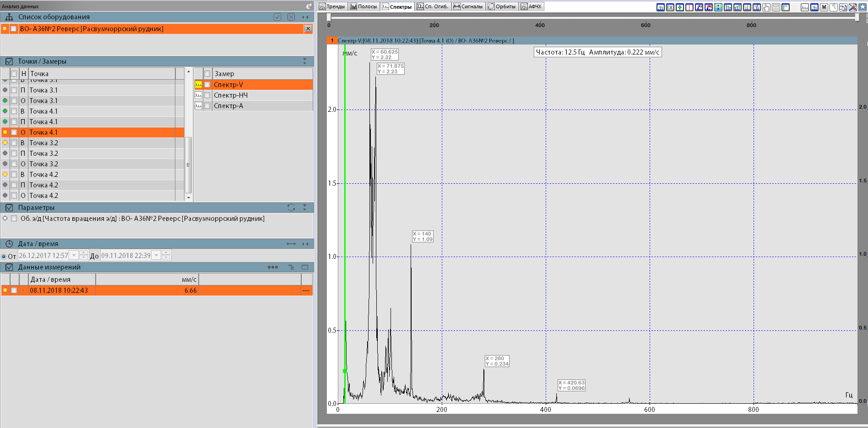The image size is (868, 428).
Task: Click the copy chart toolbar icon
Action: (x=843, y=7)
